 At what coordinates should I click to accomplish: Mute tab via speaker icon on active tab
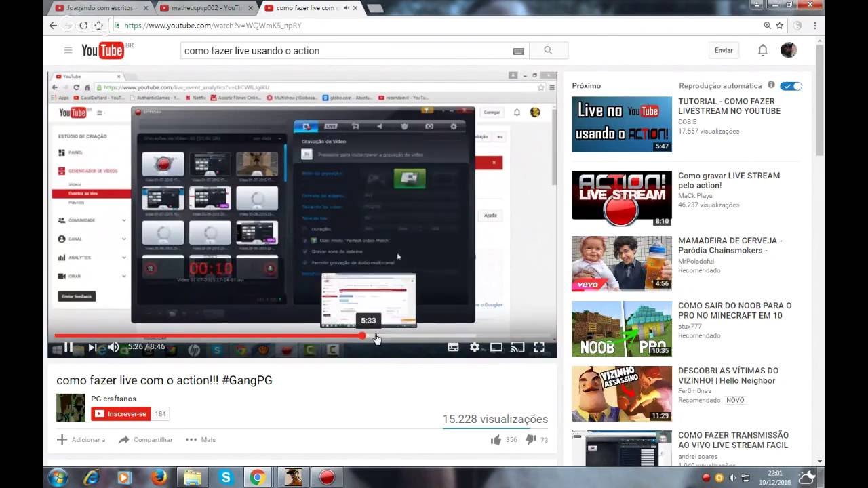(347, 8)
